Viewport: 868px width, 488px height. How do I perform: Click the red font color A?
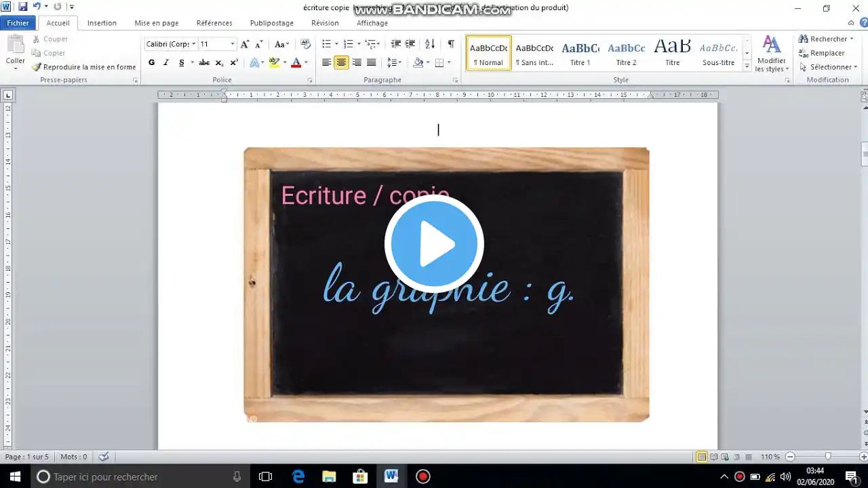[296, 62]
